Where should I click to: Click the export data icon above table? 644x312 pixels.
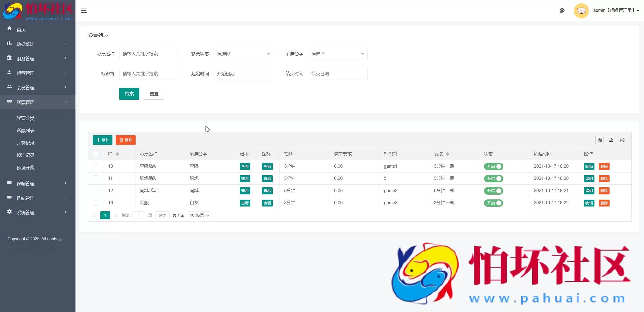pos(611,140)
